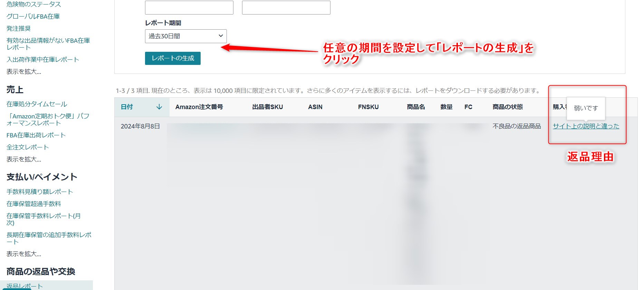The height and width of the screenshot is (290, 644).
Task: Open 全注文レポート link
Action: pyautogui.click(x=28, y=147)
